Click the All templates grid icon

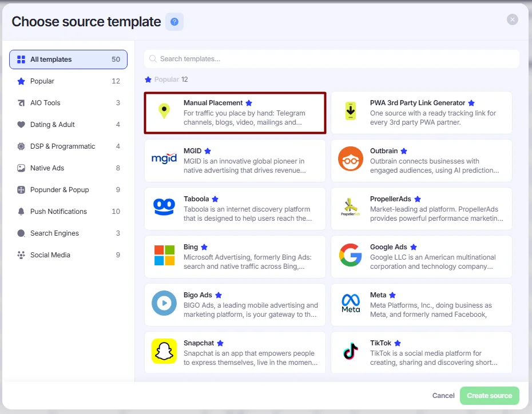(x=21, y=59)
